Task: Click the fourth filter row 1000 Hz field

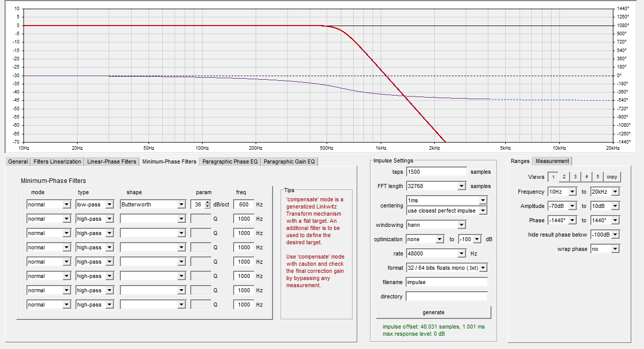Action: [243, 247]
